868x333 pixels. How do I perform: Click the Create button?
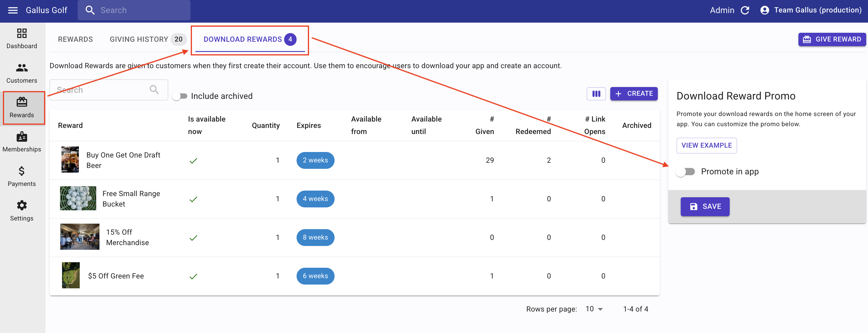point(633,94)
